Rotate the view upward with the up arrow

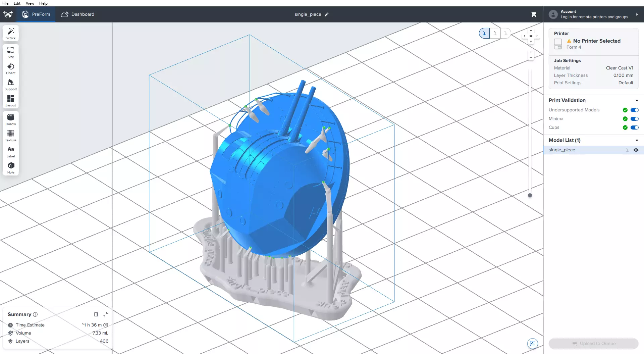coord(531,31)
